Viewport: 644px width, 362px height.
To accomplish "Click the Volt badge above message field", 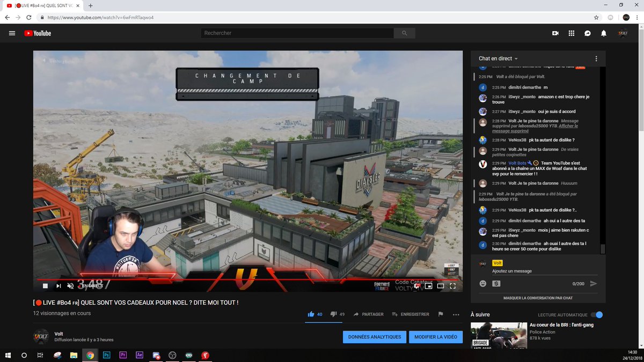I will [x=497, y=263].
